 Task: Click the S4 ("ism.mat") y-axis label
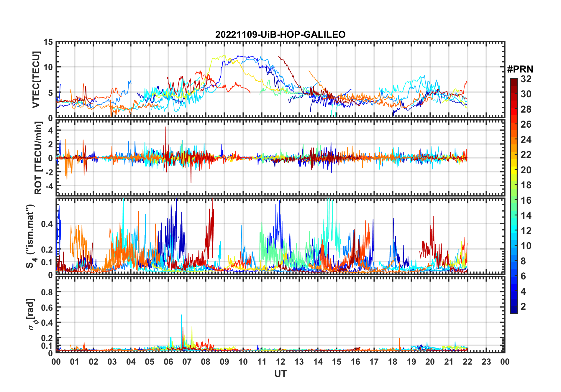31,236
